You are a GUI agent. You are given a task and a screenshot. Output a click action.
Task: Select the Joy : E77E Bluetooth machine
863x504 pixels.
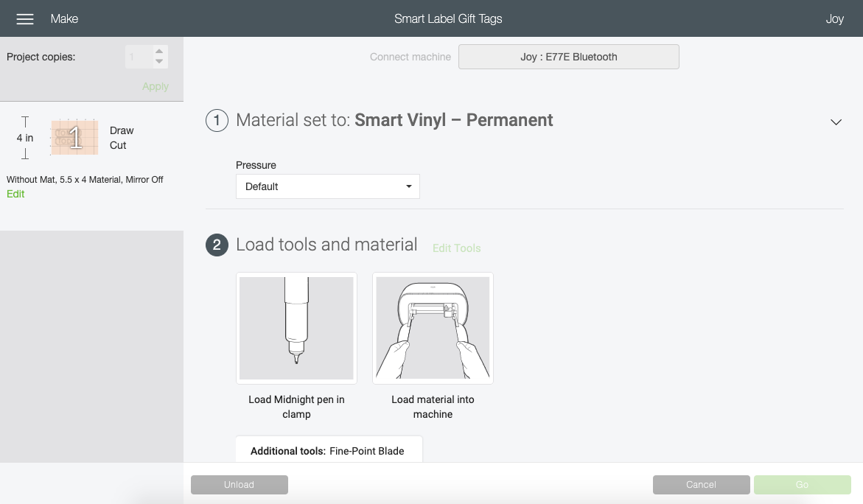coord(568,57)
